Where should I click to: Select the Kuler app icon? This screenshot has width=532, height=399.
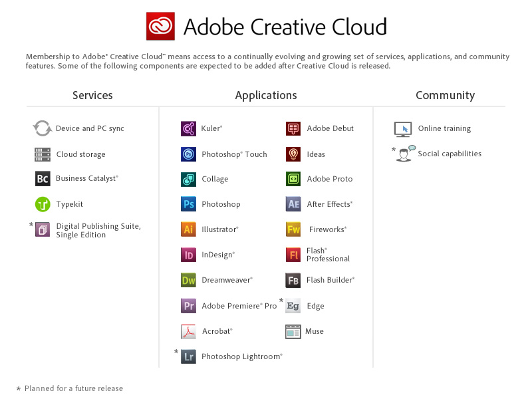click(x=188, y=128)
